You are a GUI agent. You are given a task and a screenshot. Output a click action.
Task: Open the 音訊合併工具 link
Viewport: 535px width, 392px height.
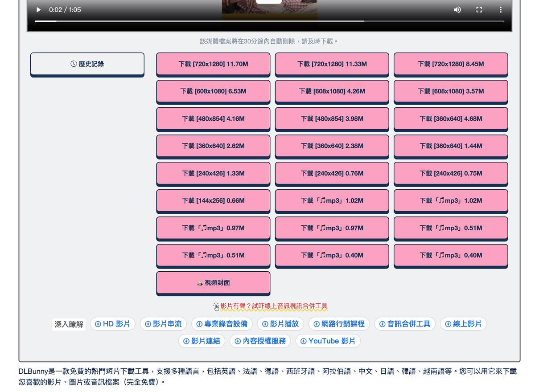[x=405, y=324]
